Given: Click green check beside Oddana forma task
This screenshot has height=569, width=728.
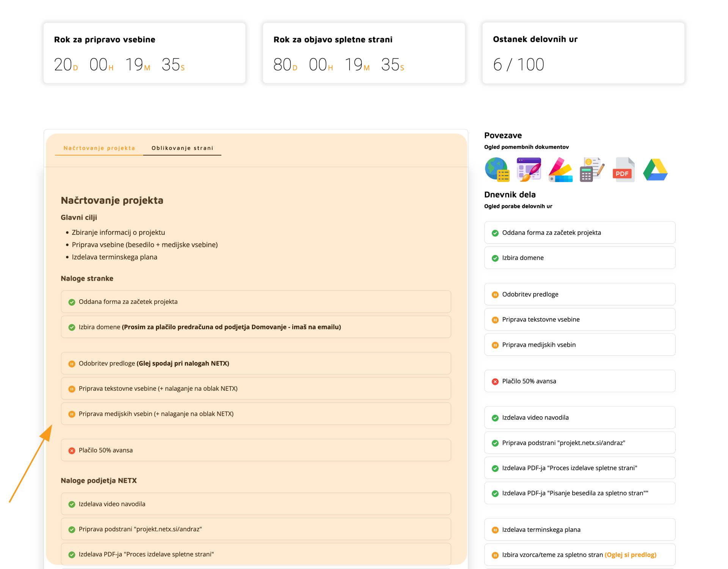Looking at the screenshot, I should click(72, 302).
